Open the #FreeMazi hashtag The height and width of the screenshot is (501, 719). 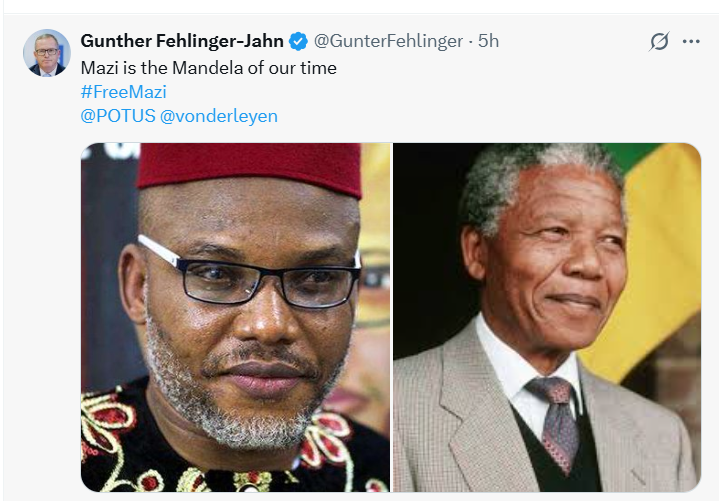click(x=123, y=92)
